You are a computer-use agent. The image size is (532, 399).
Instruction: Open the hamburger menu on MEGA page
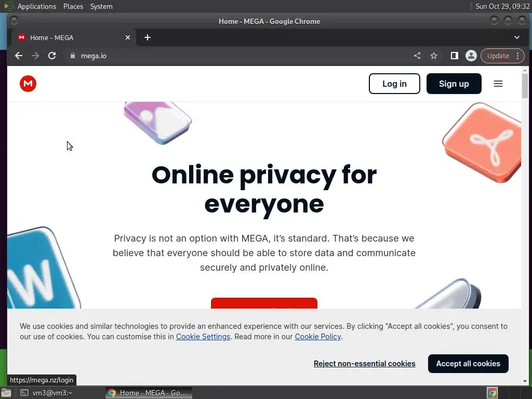(498, 84)
